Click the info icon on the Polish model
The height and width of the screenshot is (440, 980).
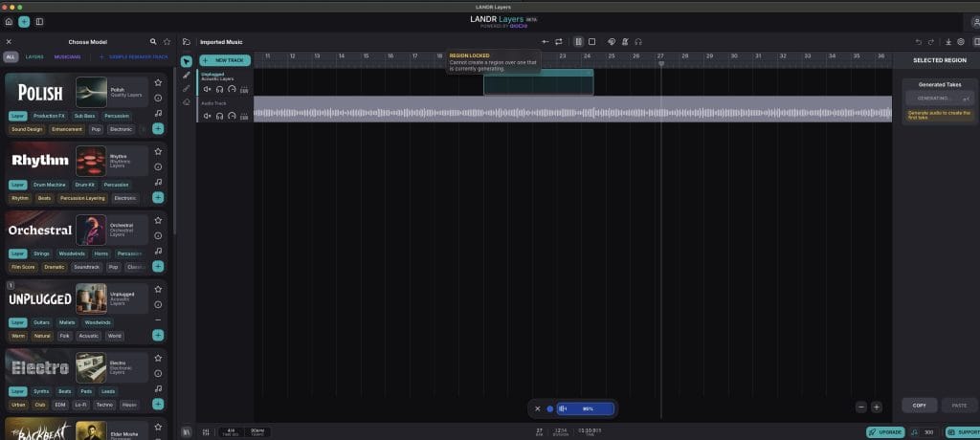point(158,99)
